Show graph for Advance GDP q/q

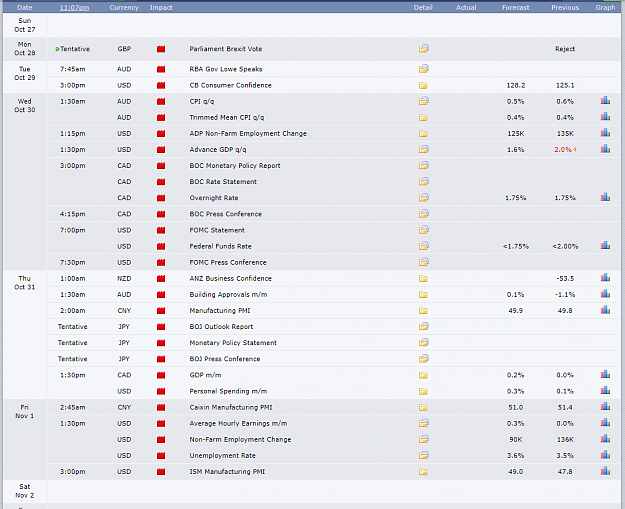pos(605,149)
